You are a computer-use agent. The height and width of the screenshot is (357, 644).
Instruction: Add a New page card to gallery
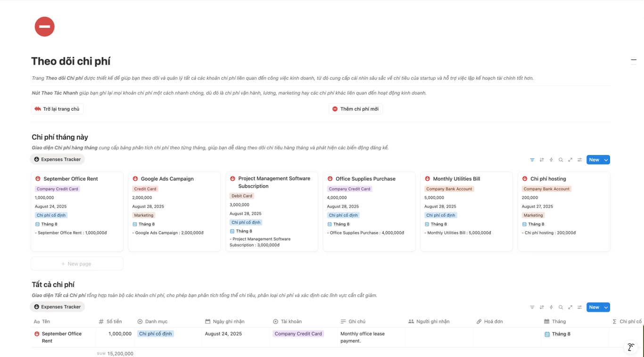tap(77, 264)
